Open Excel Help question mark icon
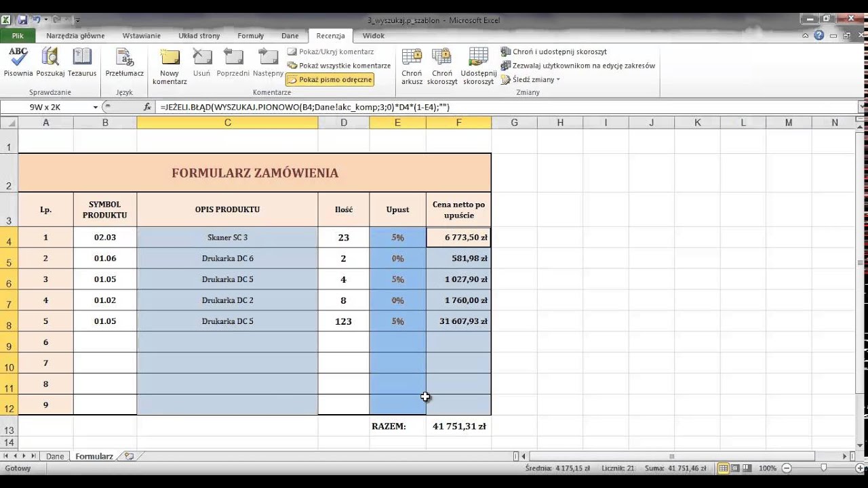The image size is (868, 488). click(819, 36)
